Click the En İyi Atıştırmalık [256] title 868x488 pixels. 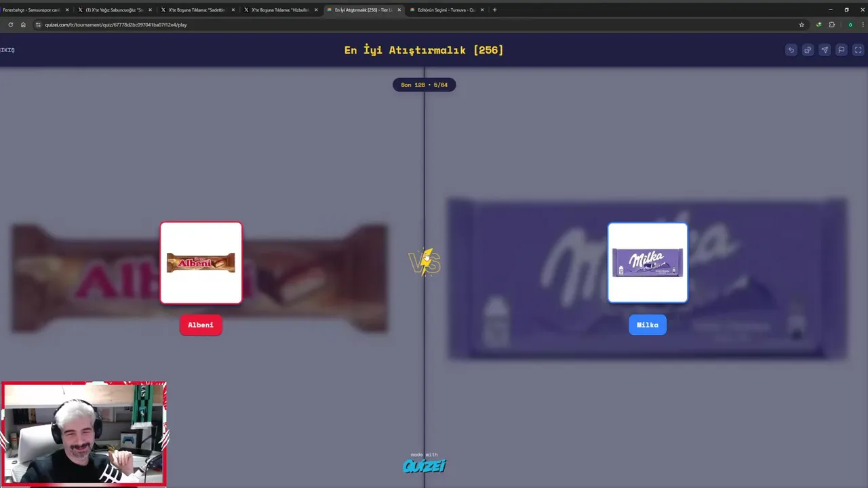click(x=424, y=50)
